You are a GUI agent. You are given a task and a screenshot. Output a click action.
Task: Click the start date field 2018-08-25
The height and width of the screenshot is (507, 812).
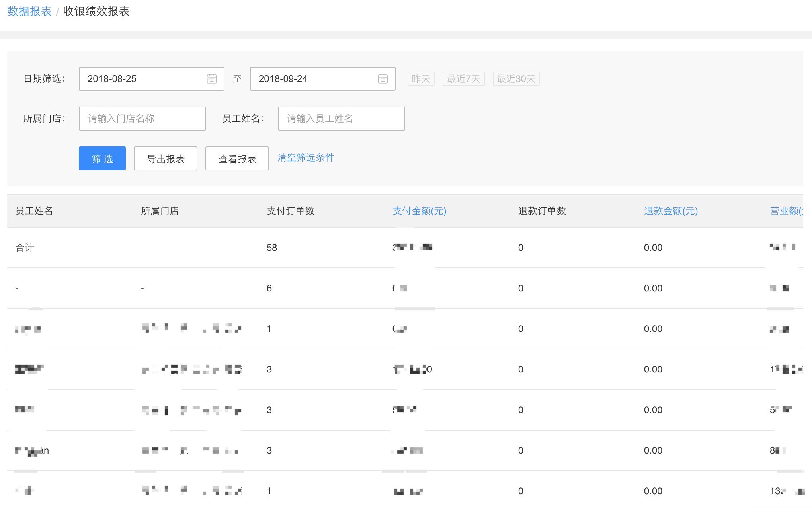pyautogui.click(x=152, y=79)
